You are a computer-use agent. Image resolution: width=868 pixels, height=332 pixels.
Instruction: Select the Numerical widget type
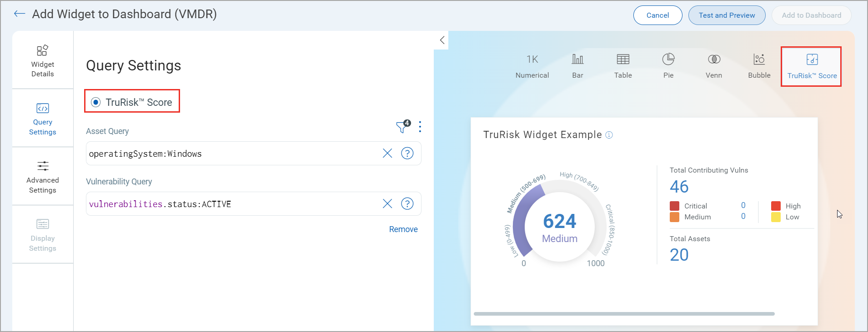(x=532, y=66)
